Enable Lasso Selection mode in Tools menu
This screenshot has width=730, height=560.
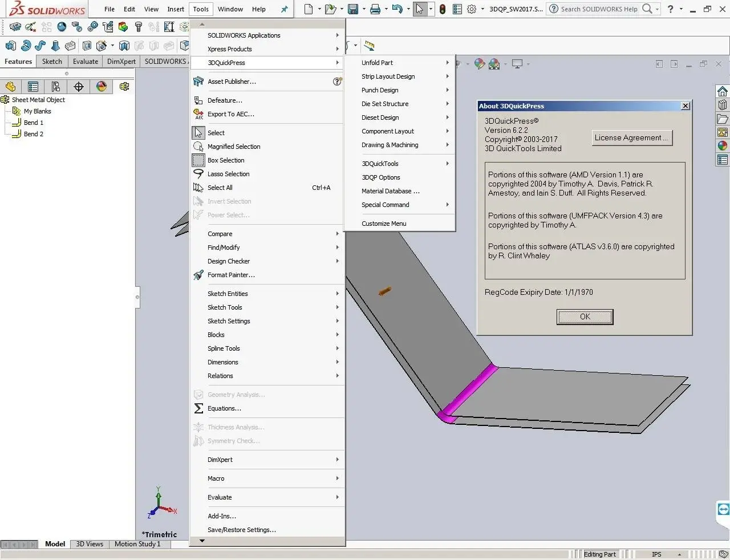(x=228, y=174)
